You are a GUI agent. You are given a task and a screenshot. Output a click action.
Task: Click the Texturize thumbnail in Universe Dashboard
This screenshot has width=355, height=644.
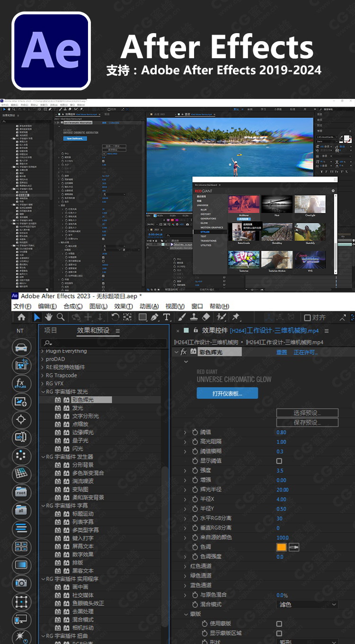click(x=244, y=259)
